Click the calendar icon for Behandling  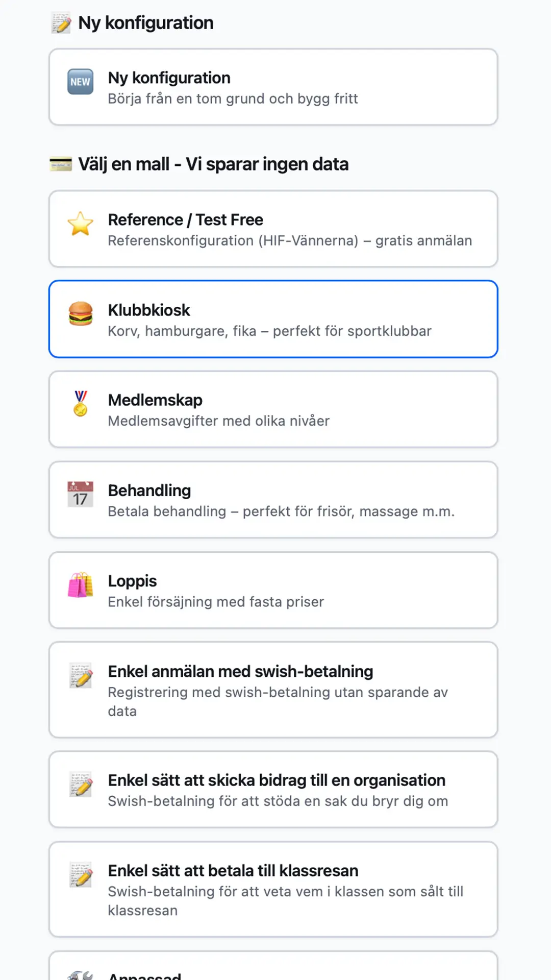point(81,494)
